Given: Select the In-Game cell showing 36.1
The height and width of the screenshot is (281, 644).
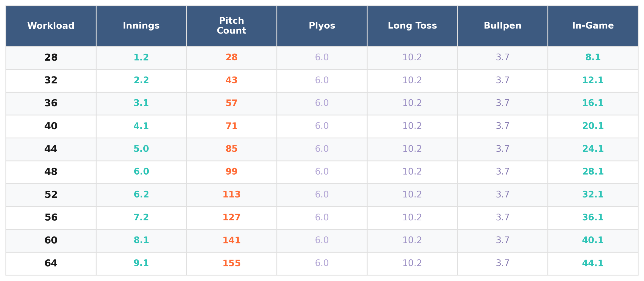Looking at the screenshot, I should click(x=593, y=217).
